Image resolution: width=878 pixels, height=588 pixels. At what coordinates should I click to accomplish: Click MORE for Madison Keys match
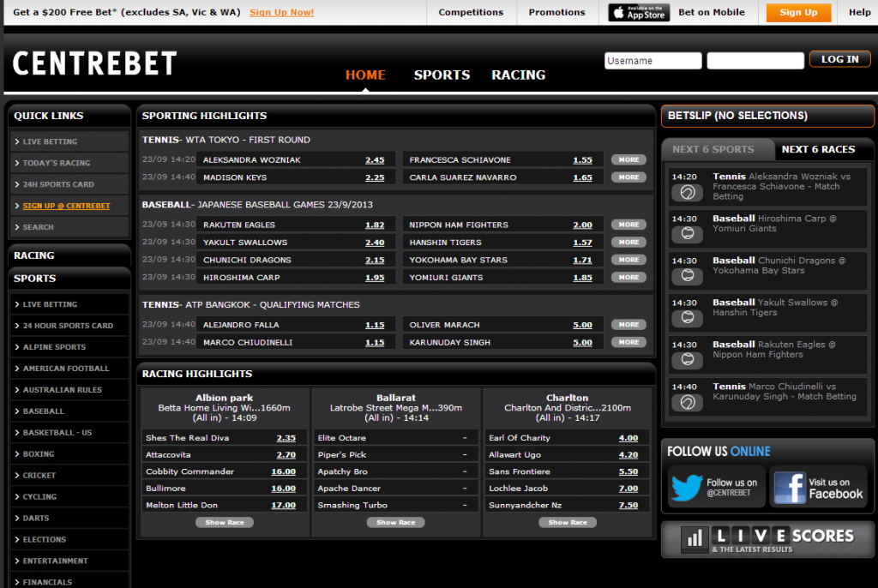(628, 177)
